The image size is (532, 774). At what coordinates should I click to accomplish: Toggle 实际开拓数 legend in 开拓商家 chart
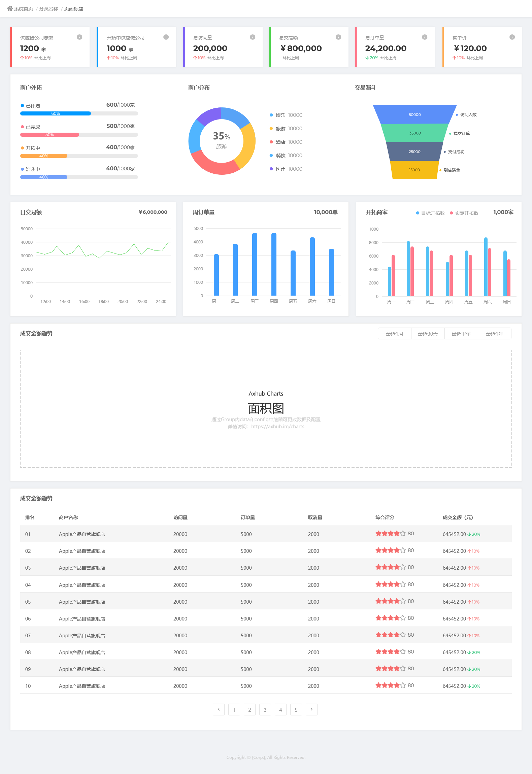pos(464,213)
